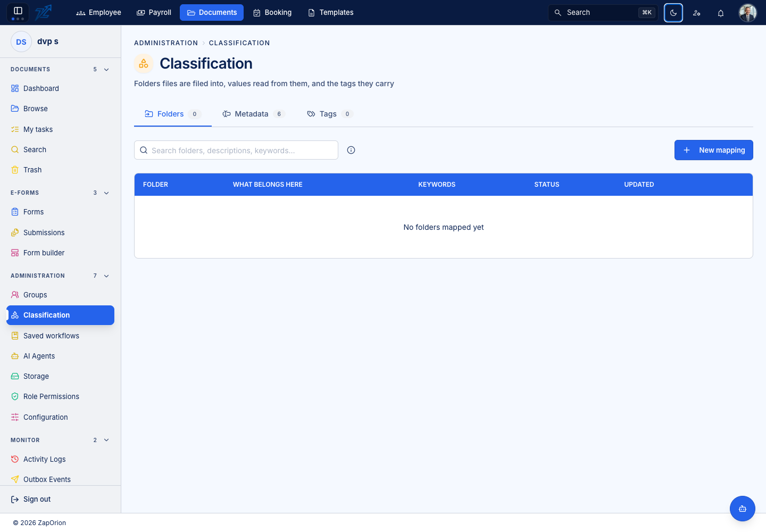
Task: Click the Administration breadcrumb link
Action: [166, 43]
